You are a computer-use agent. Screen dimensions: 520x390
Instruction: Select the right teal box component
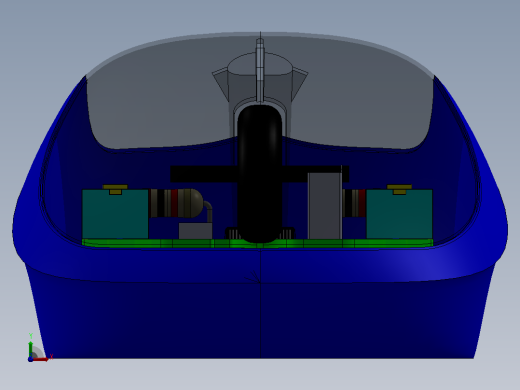point(399,214)
